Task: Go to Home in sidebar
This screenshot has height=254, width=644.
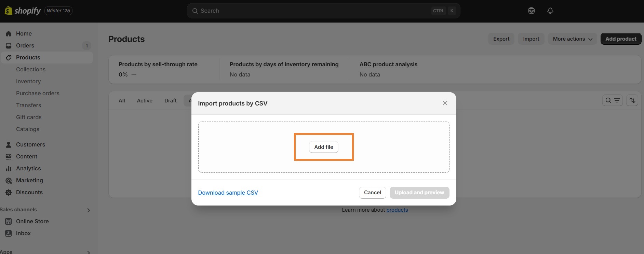Action: pyautogui.click(x=46, y=33)
